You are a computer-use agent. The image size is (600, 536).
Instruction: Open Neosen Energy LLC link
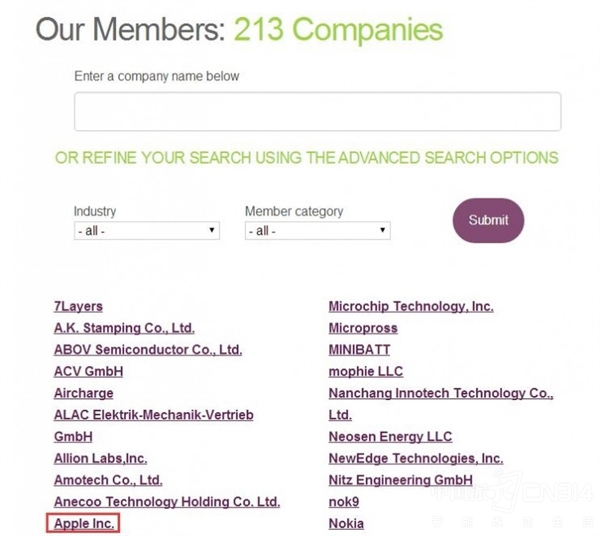[x=390, y=436]
